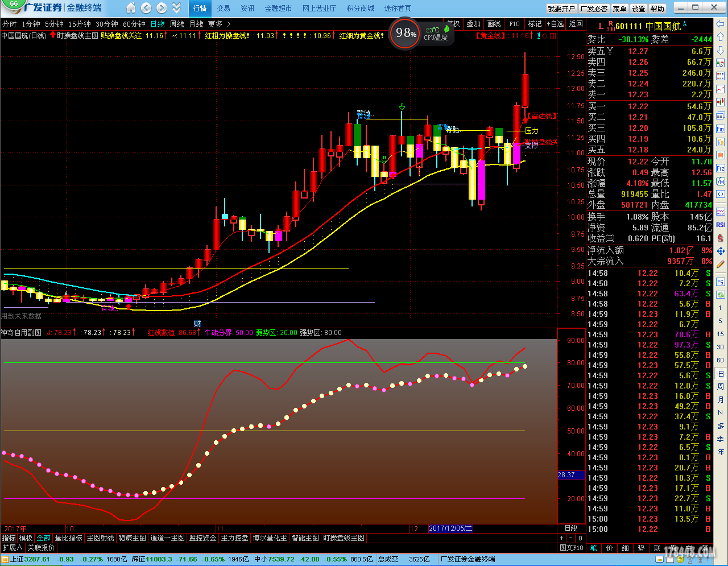Click the 叠加 overlay button
The height and width of the screenshot is (566, 728).
[x=474, y=24]
